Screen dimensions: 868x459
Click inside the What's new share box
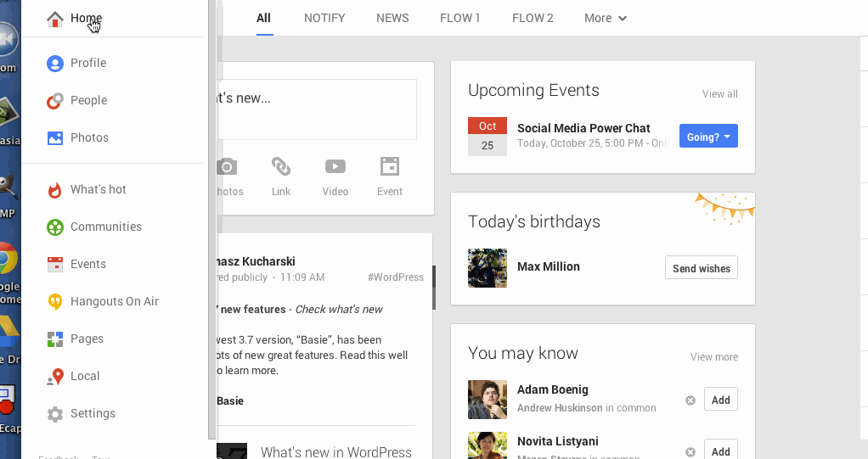click(x=316, y=109)
